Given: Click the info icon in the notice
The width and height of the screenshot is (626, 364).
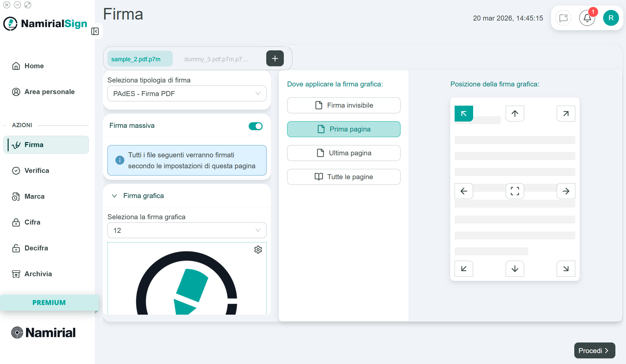Looking at the screenshot, I should point(120,160).
